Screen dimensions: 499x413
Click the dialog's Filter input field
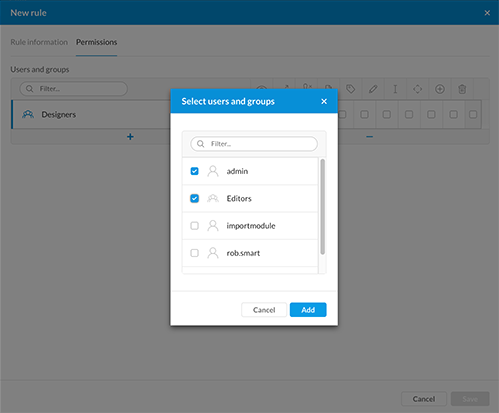254,144
